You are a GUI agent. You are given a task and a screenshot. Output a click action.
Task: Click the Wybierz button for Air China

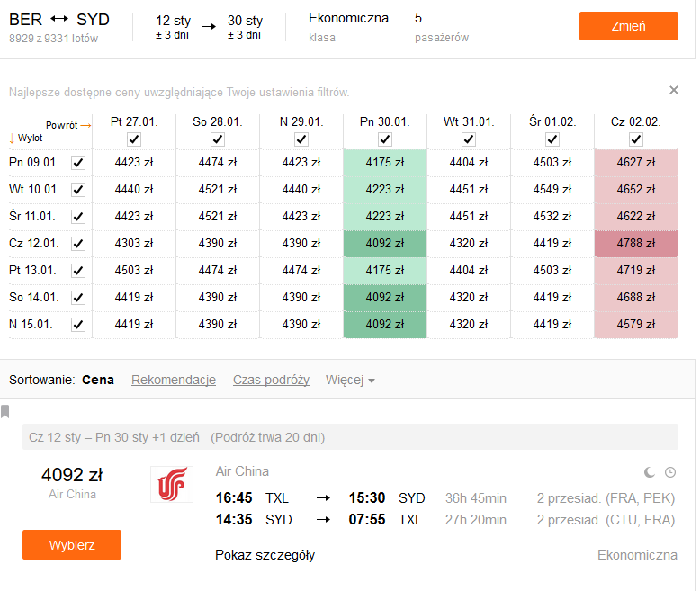pyautogui.click(x=72, y=544)
